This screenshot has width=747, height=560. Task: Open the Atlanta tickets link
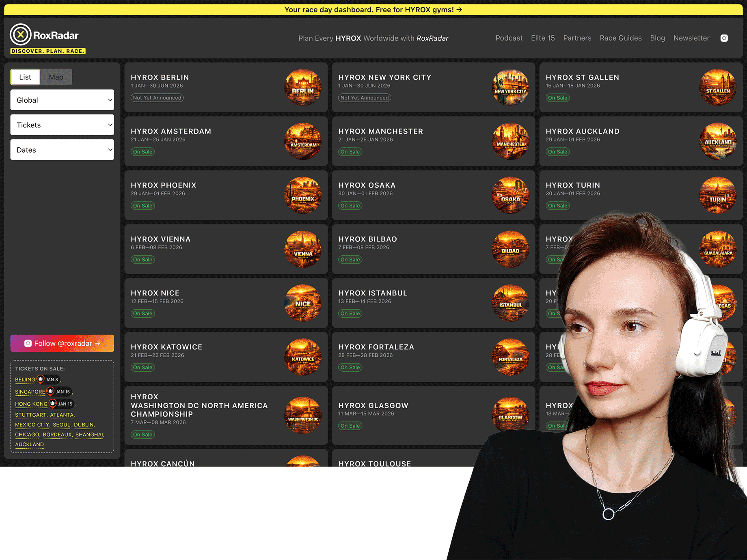(x=62, y=415)
